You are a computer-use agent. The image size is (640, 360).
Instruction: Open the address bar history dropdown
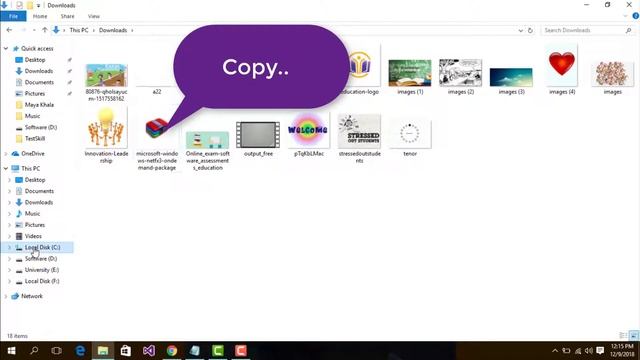(x=520, y=30)
